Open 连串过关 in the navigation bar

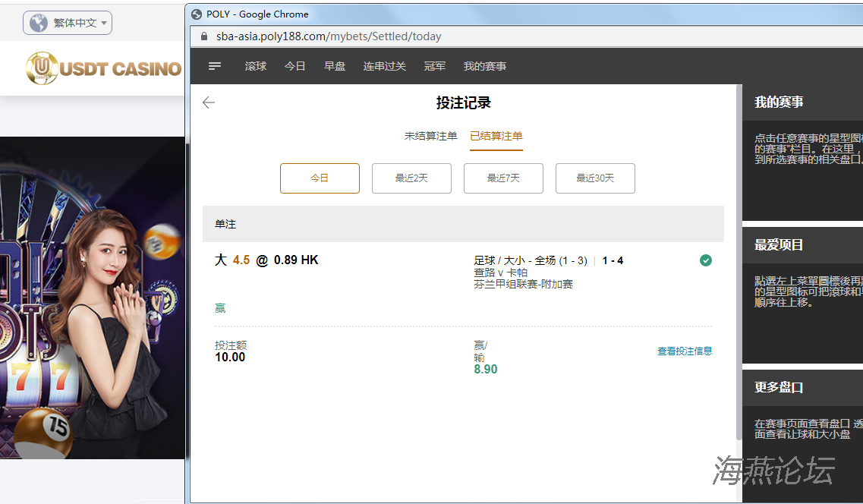[x=385, y=66]
